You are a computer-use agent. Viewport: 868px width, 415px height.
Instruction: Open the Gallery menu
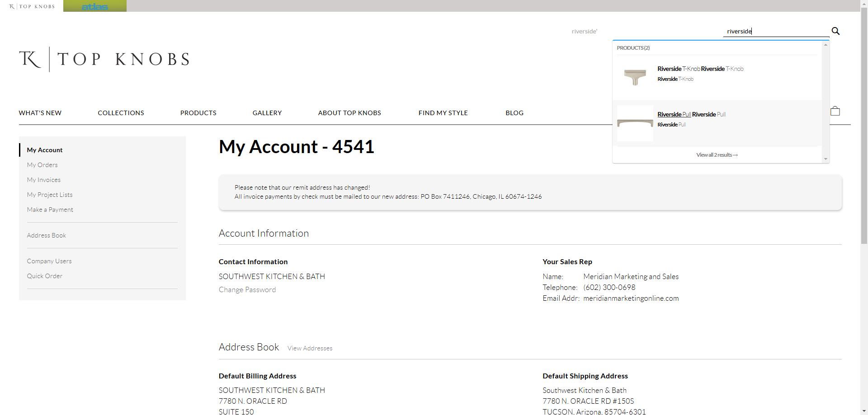pyautogui.click(x=267, y=113)
